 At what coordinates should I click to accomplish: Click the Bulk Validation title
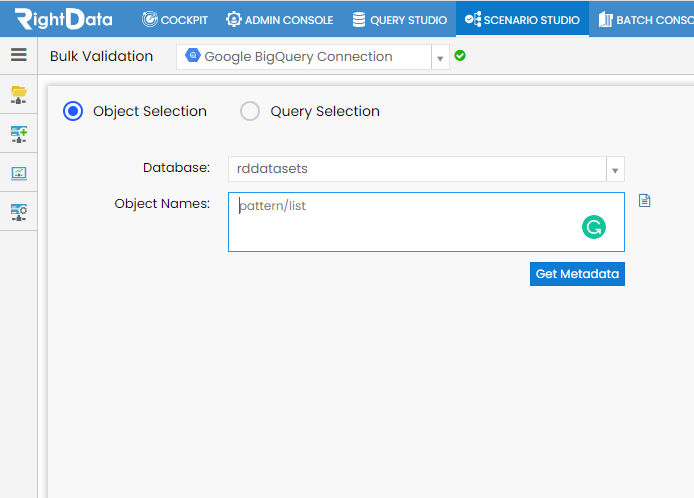pyautogui.click(x=101, y=56)
